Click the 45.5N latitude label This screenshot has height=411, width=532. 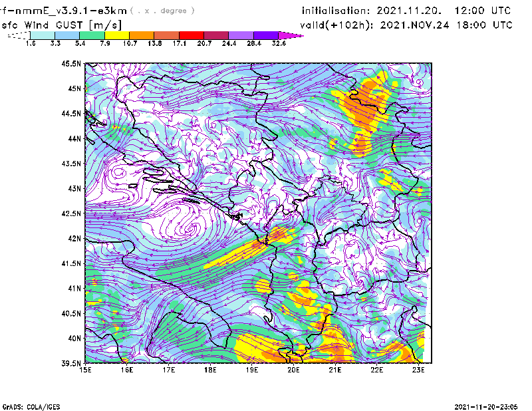pos(71,63)
